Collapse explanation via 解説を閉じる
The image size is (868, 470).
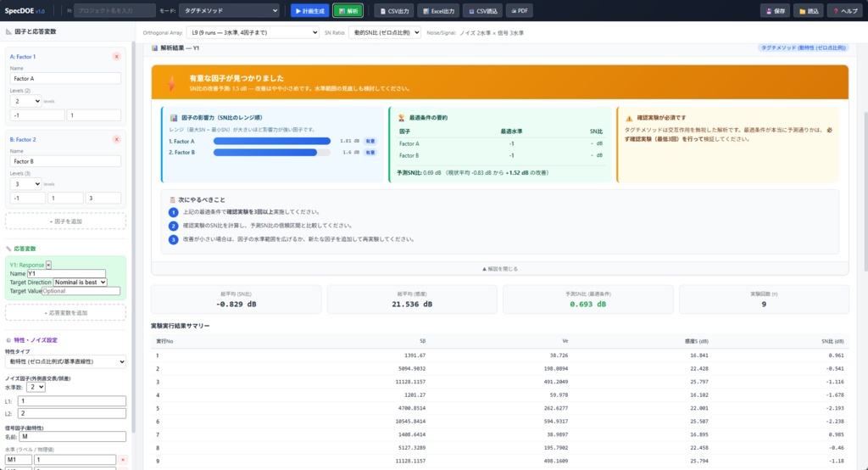click(500, 269)
